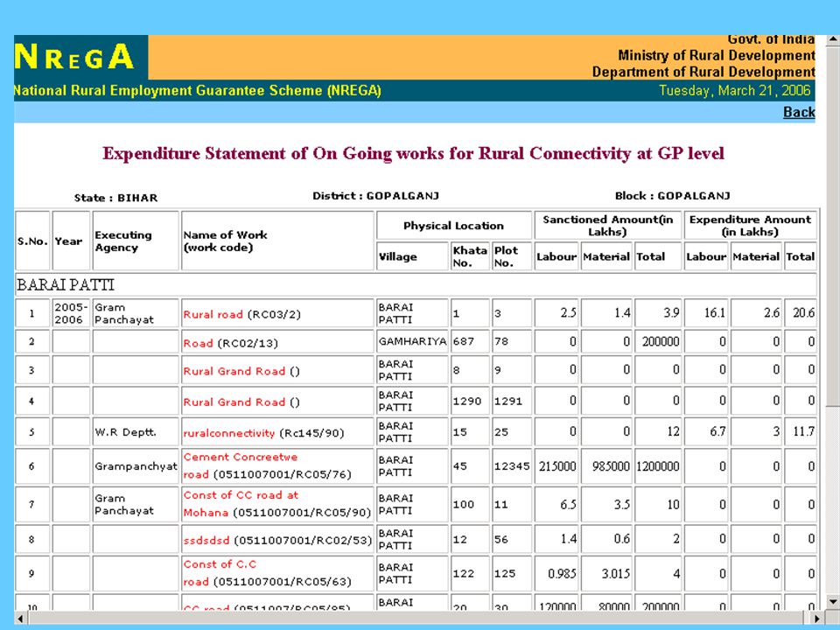Click the 12345 plot number cell
Viewport: 840px width, 630px height.
512,466
